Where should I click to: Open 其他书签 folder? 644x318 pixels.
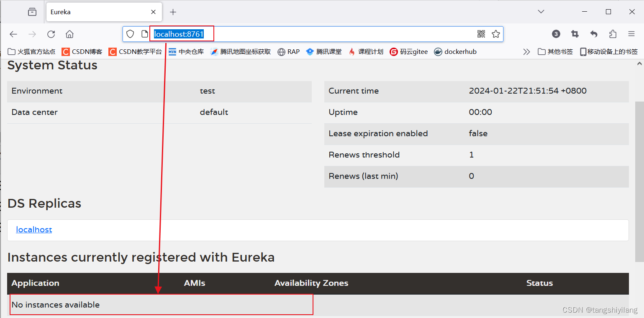pyautogui.click(x=555, y=52)
